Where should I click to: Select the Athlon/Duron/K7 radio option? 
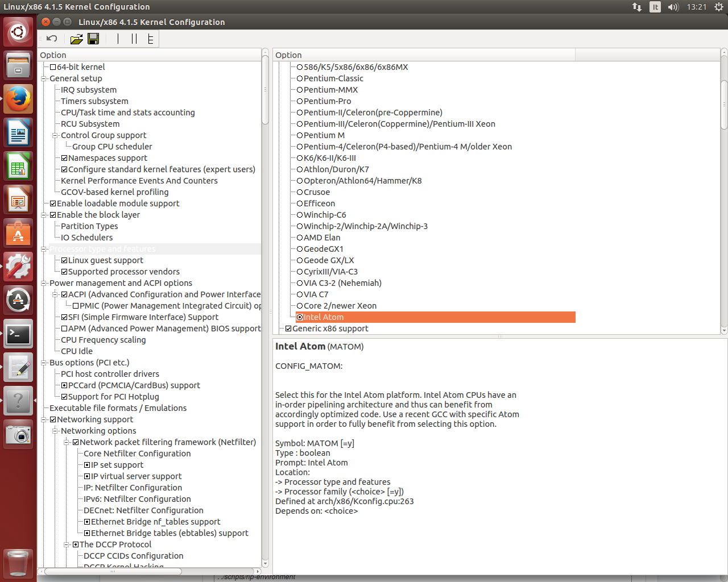(300, 169)
